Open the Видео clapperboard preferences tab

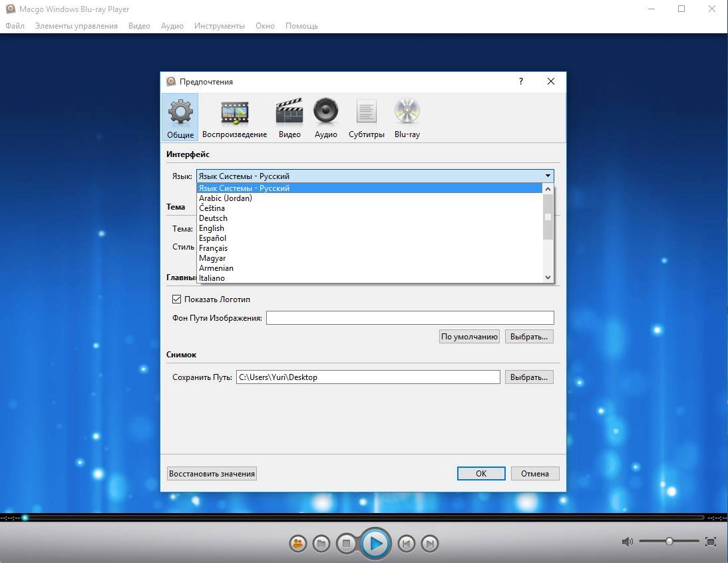[289, 117]
